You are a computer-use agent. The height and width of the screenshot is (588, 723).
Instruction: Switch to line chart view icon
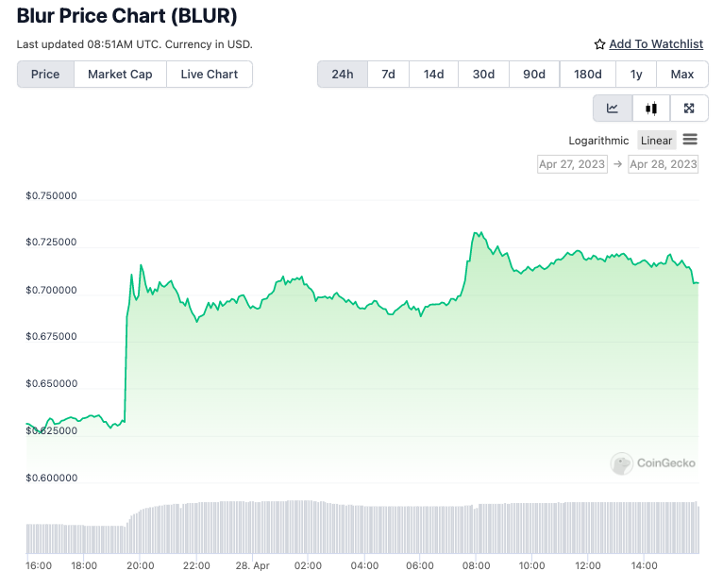click(613, 109)
